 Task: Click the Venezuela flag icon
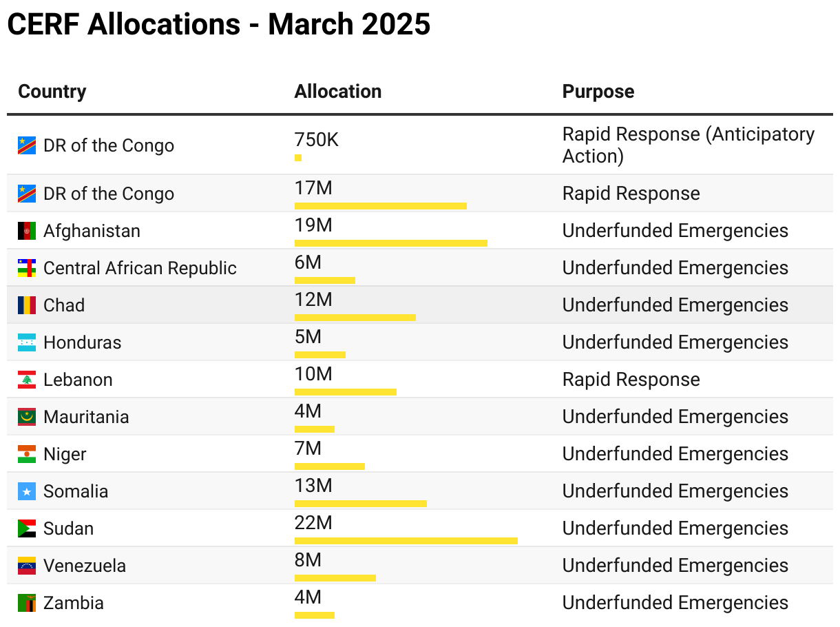pyautogui.click(x=27, y=566)
